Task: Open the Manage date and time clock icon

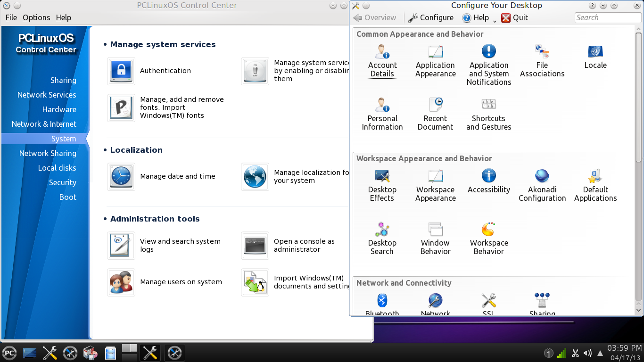Action: coord(121,177)
